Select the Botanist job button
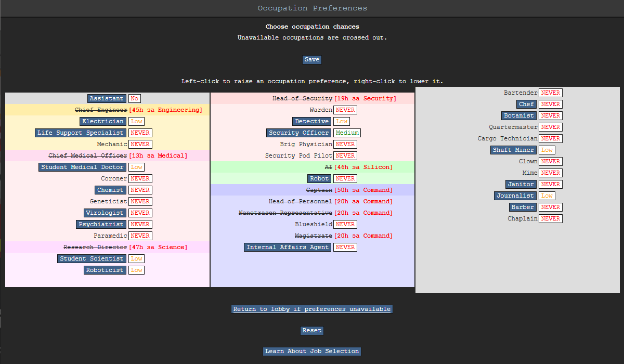This screenshot has width=624, height=364. tap(519, 116)
